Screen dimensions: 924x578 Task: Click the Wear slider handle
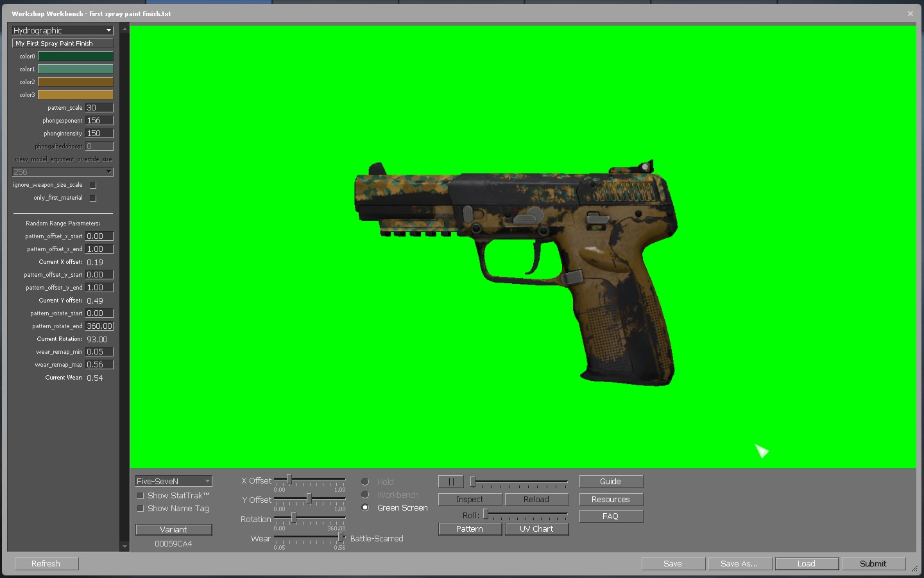pos(341,537)
